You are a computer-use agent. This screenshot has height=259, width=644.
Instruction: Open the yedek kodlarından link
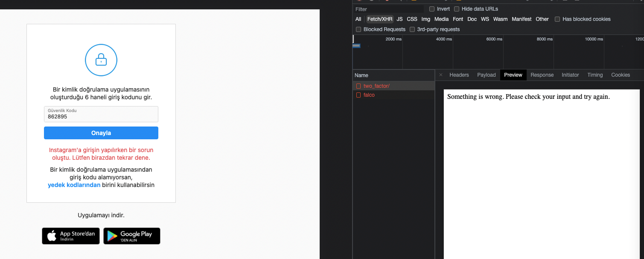pyautogui.click(x=74, y=185)
